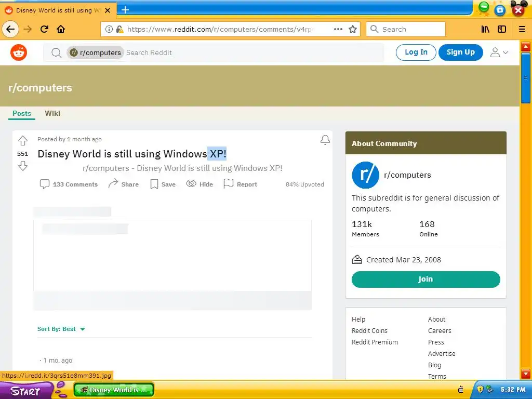Open the browser home page icon
Image resolution: width=532 pixels, height=399 pixels.
coord(61,29)
